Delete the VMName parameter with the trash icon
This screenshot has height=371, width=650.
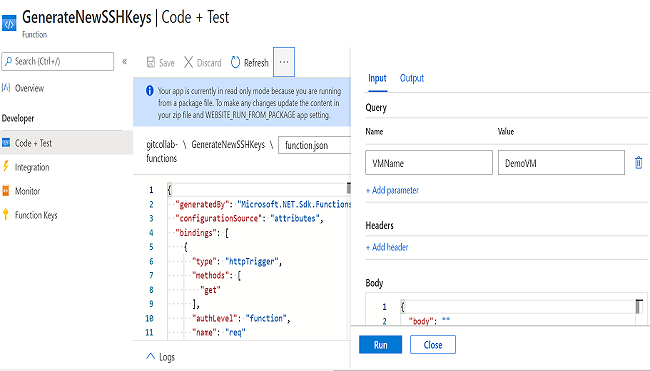[638, 163]
